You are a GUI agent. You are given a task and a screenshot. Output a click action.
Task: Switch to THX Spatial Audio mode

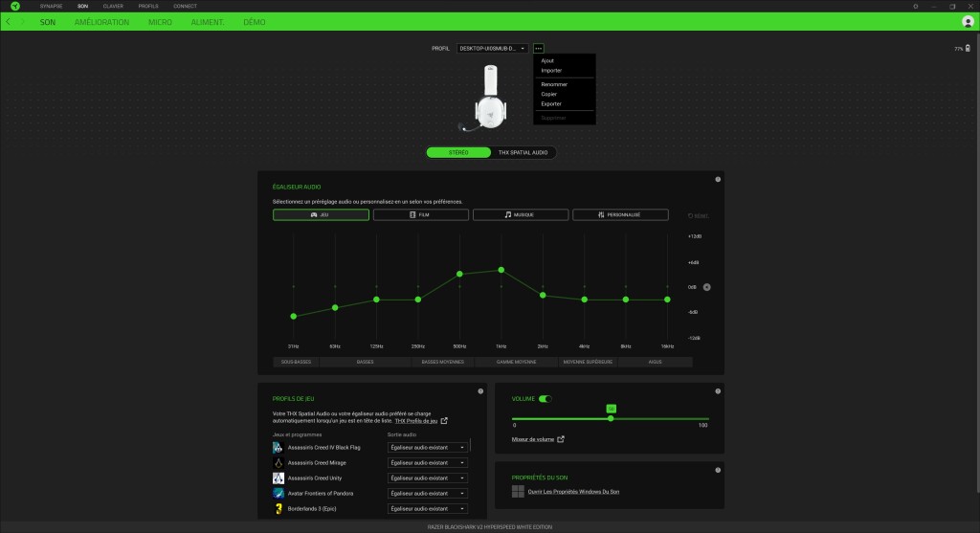pyautogui.click(x=523, y=152)
